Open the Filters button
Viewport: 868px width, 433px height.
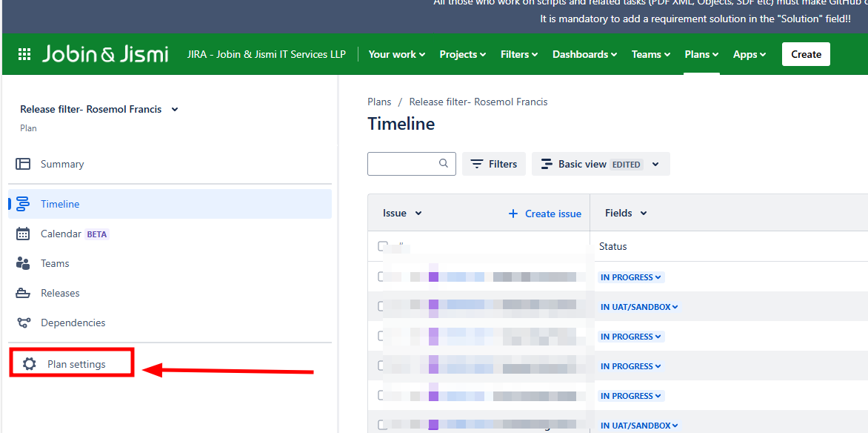pos(494,164)
